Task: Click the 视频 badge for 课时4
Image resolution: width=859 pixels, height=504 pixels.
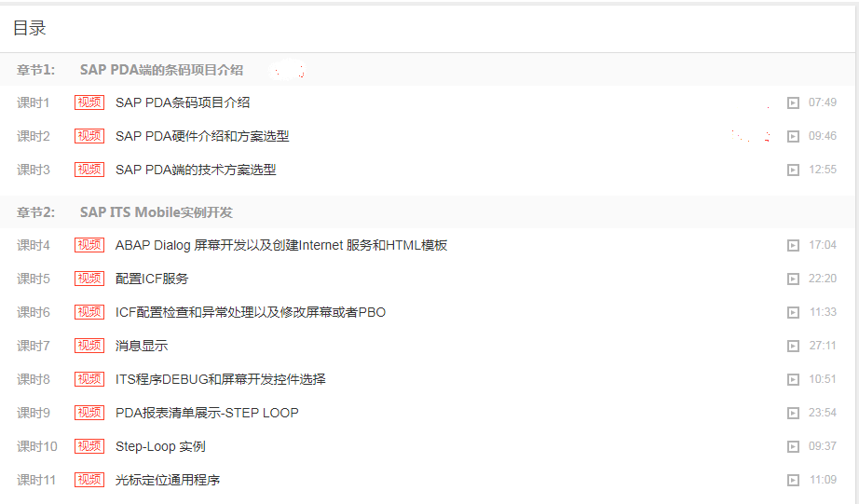Action: (x=89, y=245)
